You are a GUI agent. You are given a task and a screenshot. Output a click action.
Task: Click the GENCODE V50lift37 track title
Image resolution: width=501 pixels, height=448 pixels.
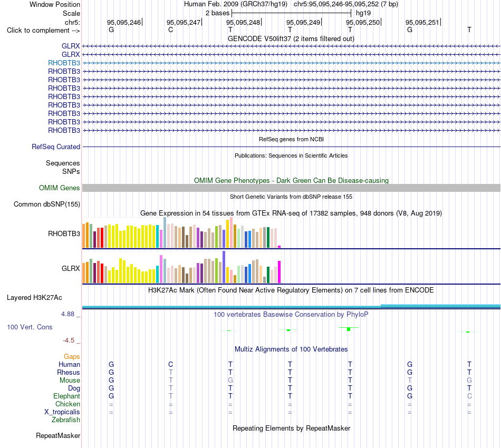(x=291, y=38)
